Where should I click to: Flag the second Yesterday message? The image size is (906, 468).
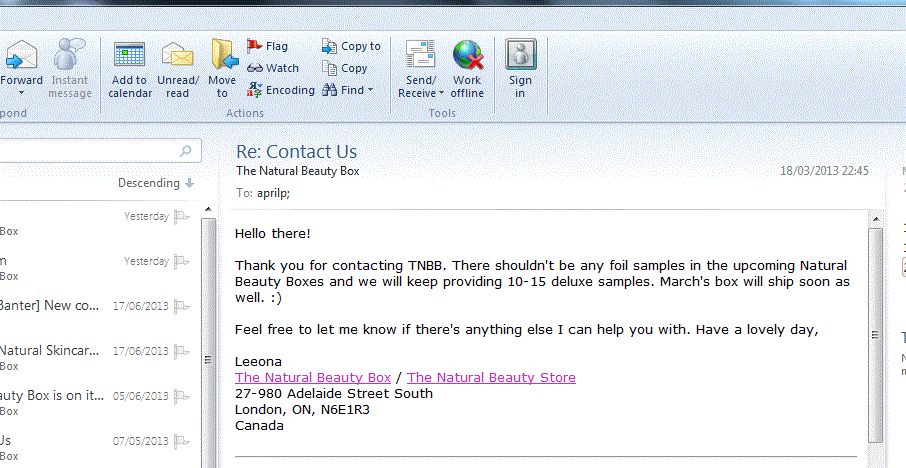click(x=182, y=262)
